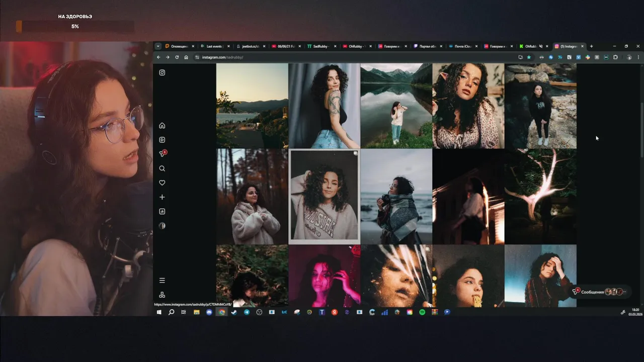Open Instagram logo in sidebar

[x=162, y=72]
